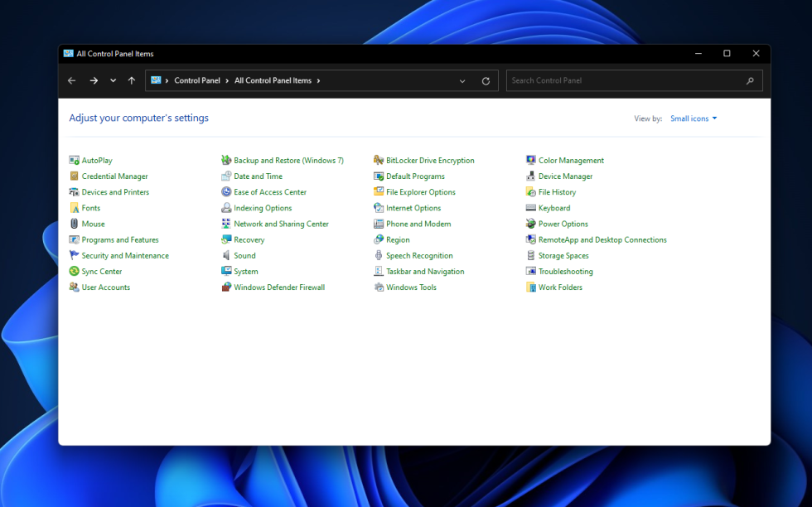Image resolution: width=812 pixels, height=507 pixels.
Task: Open the Keyboard settings
Action: tap(554, 207)
